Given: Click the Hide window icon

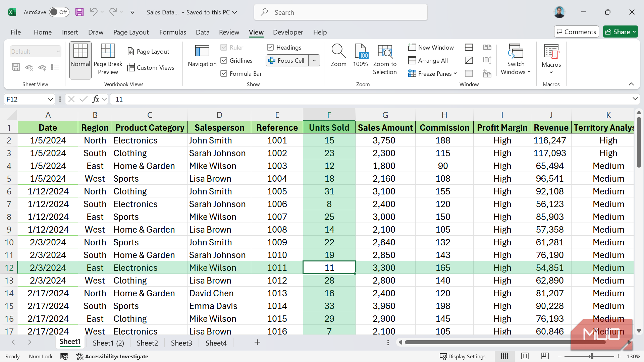Looking at the screenshot, I should point(469,61).
